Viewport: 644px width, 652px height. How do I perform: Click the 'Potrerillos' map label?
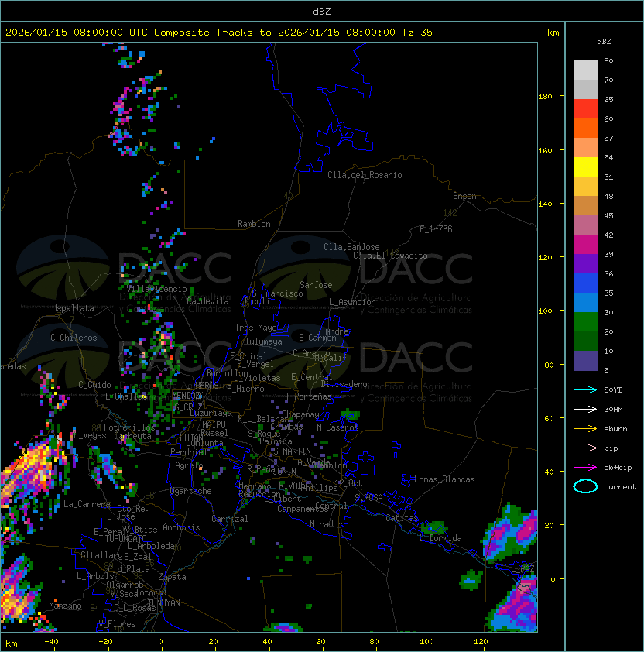129,427
